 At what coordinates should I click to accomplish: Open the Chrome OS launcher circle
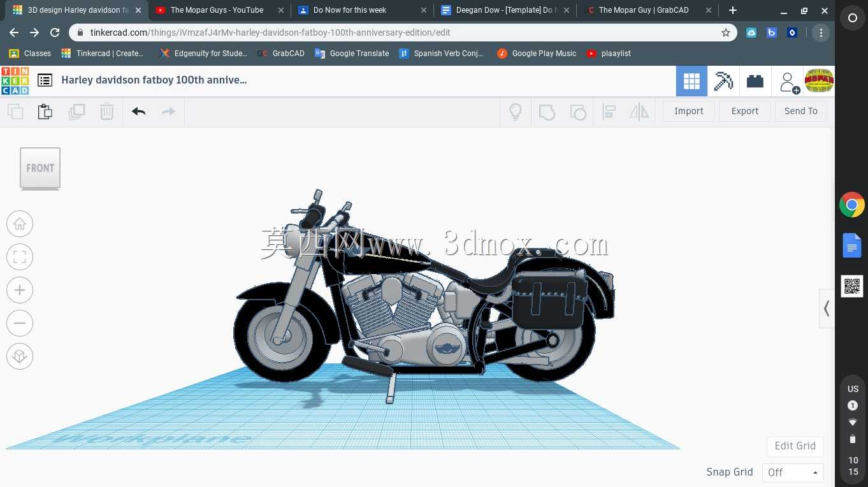(x=852, y=18)
